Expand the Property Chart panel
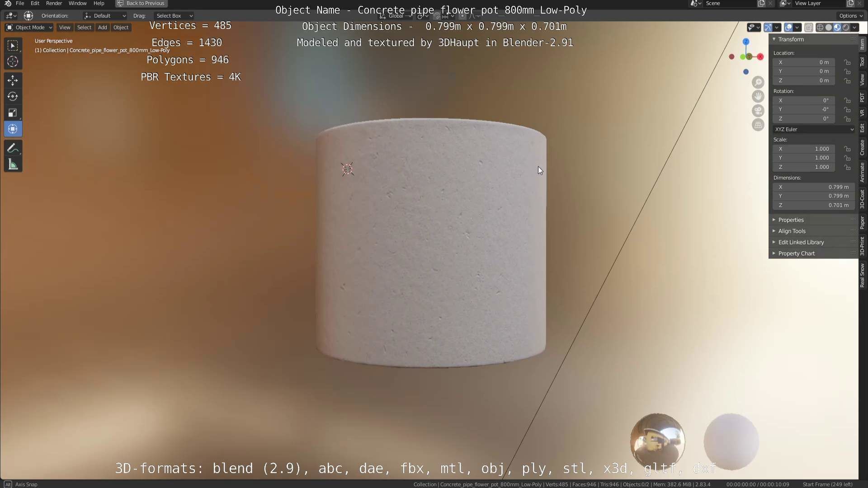The image size is (868, 488). pyautogui.click(x=814, y=253)
